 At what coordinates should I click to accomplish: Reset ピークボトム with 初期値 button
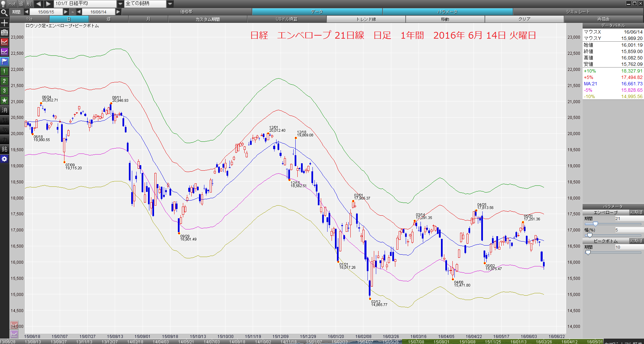636,241
